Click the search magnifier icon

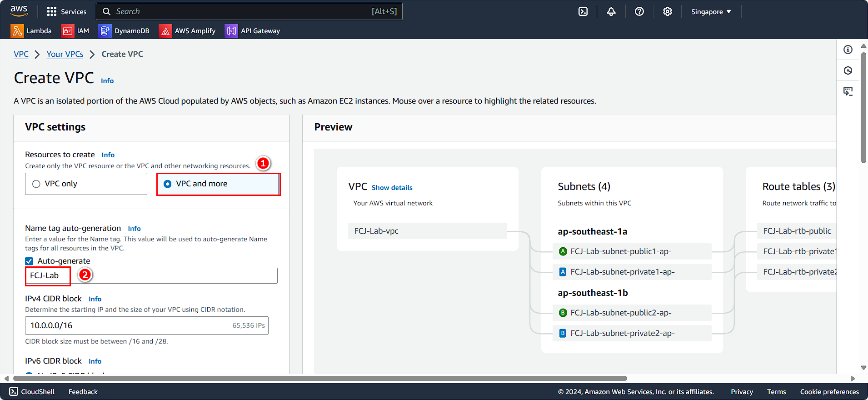(x=106, y=11)
